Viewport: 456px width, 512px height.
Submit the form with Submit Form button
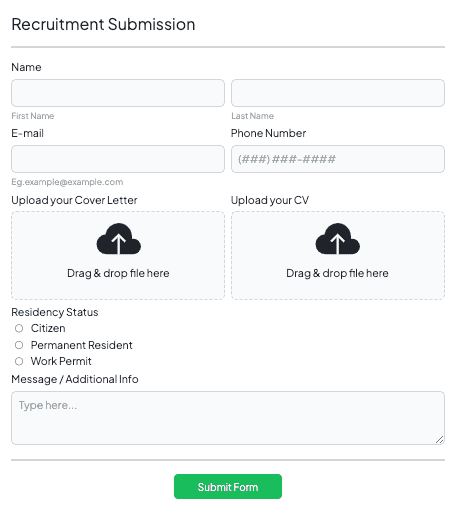228,487
